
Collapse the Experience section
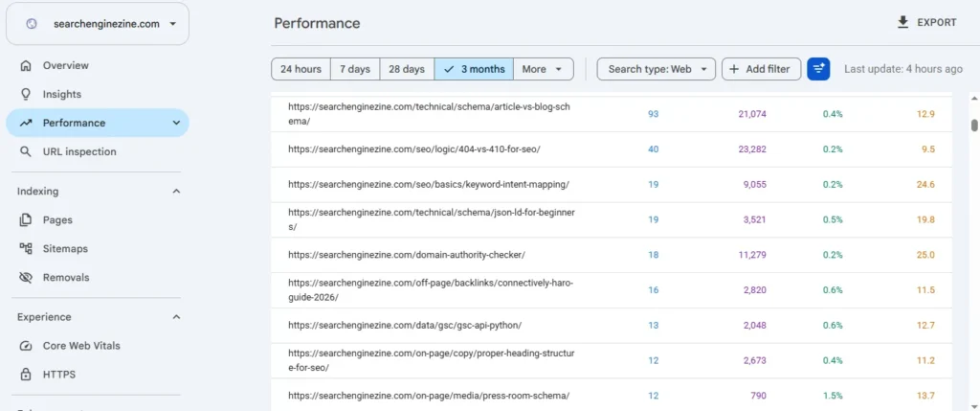pos(176,316)
